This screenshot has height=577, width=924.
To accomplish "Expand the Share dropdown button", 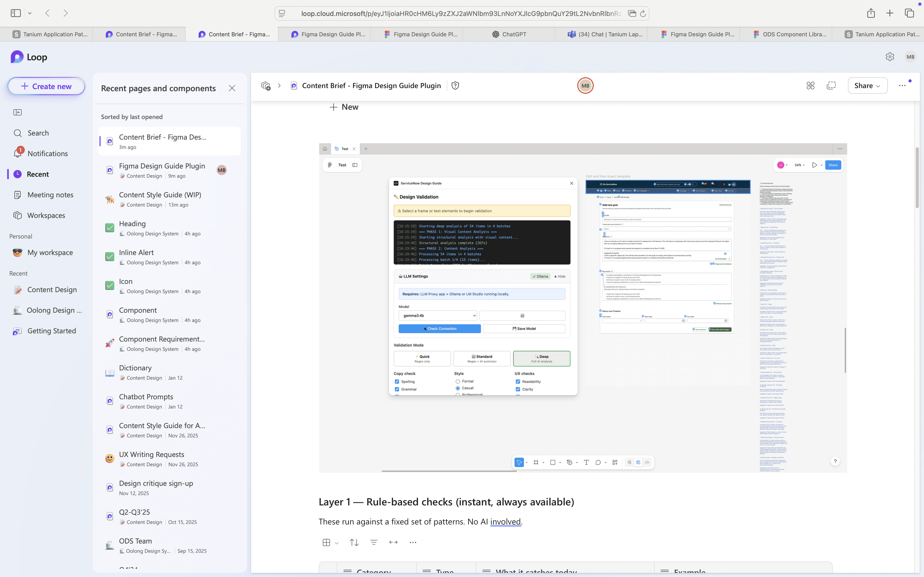I will (x=867, y=86).
